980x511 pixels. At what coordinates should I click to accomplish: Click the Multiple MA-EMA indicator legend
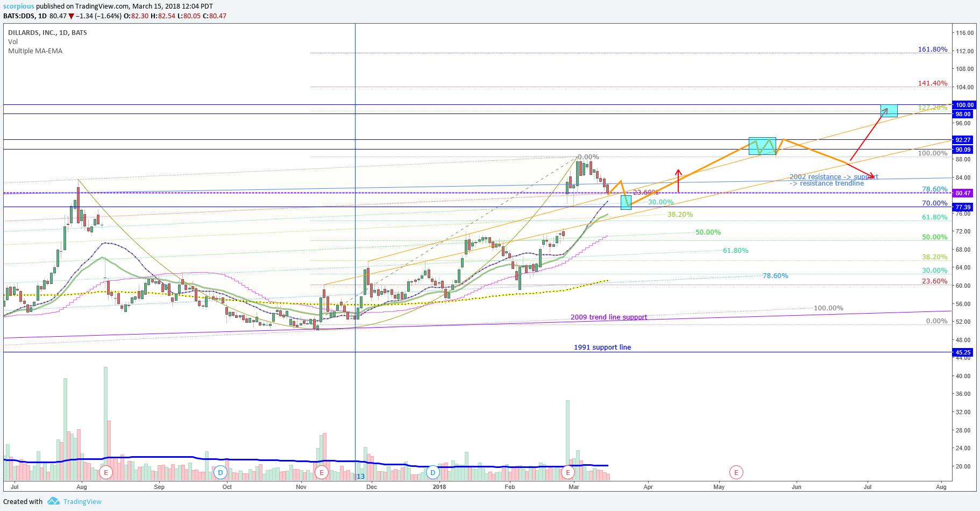35,51
